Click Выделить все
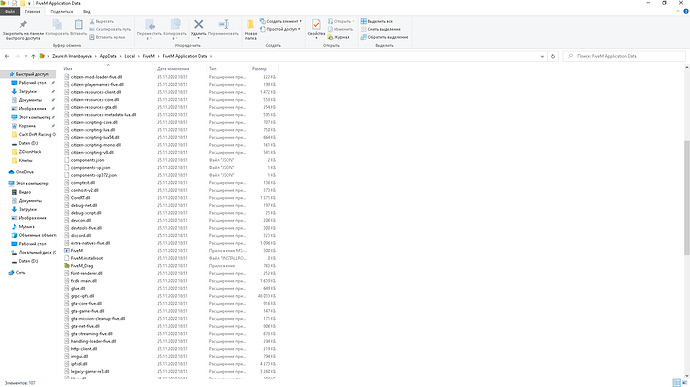This screenshot has width=690, height=387. 377,21
